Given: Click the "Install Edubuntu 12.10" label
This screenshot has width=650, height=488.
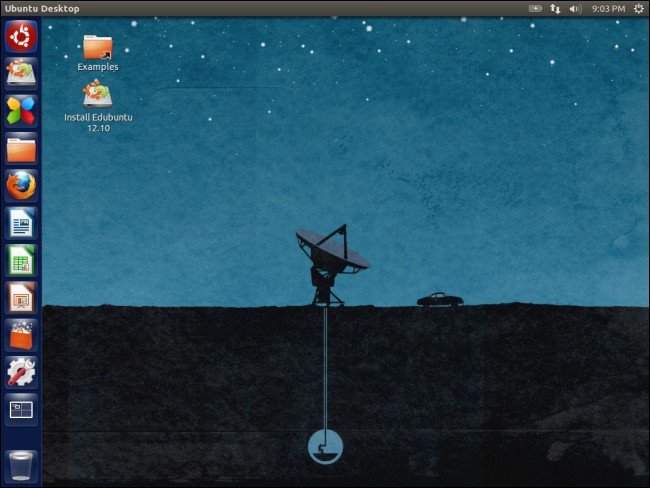Looking at the screenshot, I should tap(98, 123).
